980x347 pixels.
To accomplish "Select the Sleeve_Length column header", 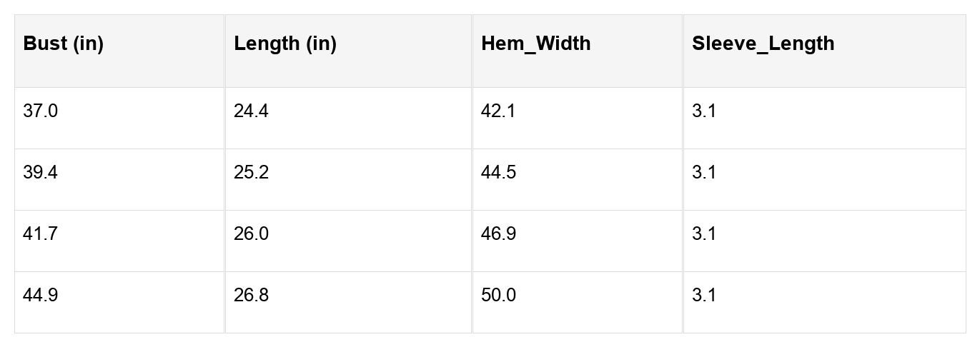I will [763, 44].
